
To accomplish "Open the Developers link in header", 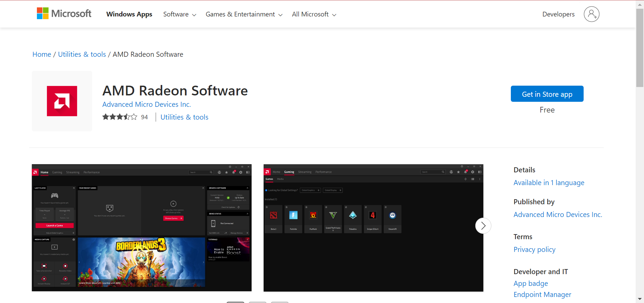I will [x=558, y=14].
